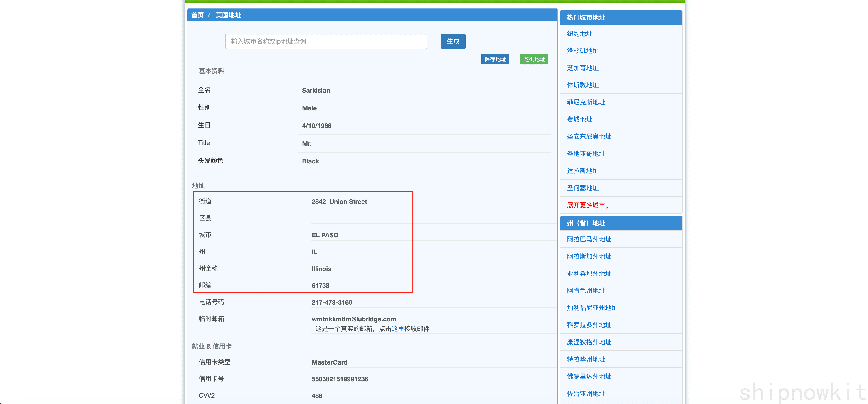Open the 洛杉矶地址 Los Angeles link
This screenshot has width=868, height=404.
582,51
